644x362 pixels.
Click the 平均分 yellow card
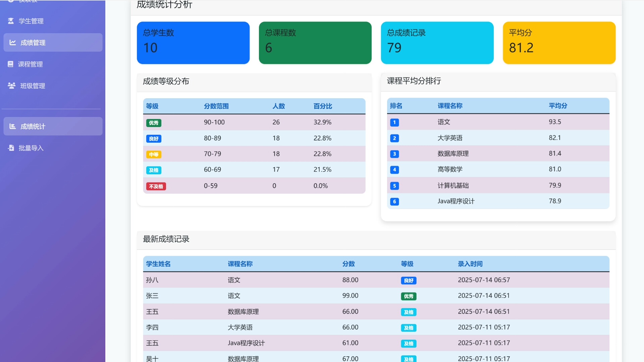(559, 43)
